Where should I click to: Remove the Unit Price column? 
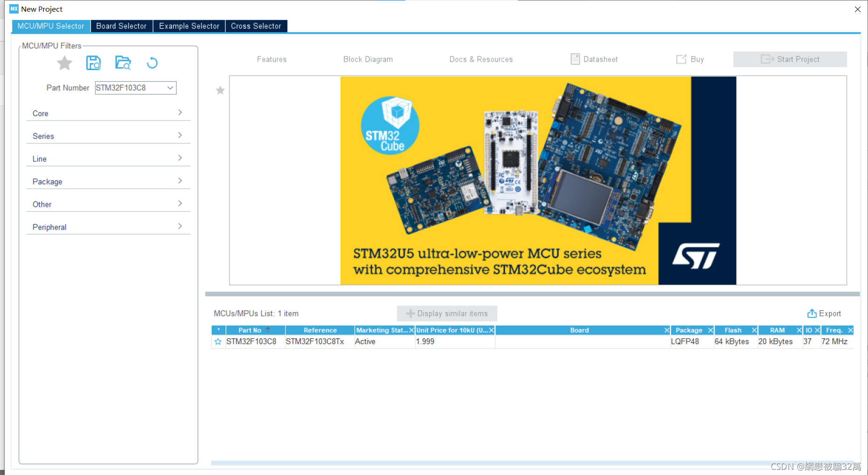491,330
